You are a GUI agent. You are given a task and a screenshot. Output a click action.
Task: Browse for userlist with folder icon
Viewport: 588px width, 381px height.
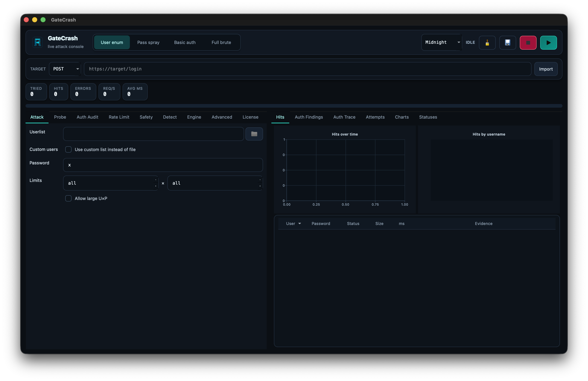[x=254, y=134]
